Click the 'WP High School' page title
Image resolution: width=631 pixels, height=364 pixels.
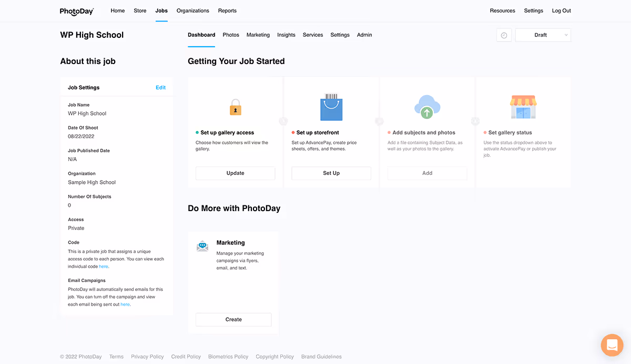coord(92,35)
